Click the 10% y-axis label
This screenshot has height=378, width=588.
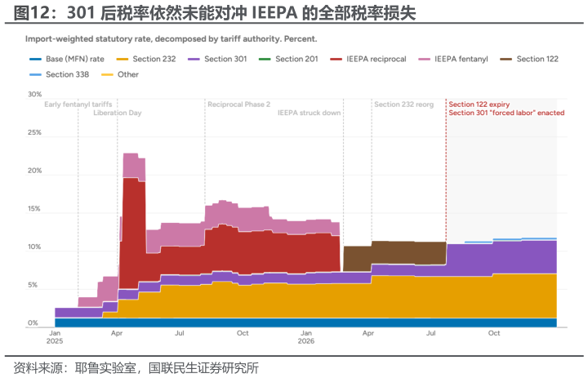point(34,247)
